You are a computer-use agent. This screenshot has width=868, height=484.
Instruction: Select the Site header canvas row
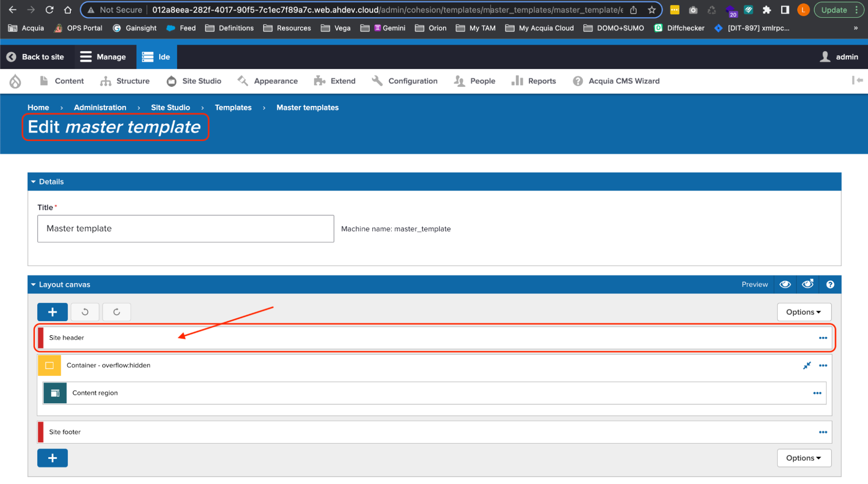(435, 338)
